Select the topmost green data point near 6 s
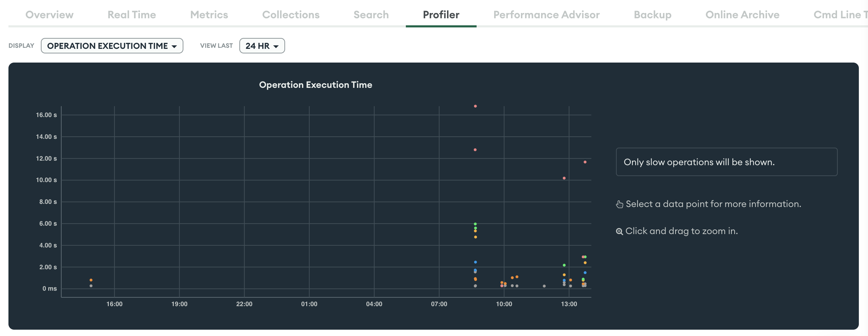 click(x=475, y=224)
